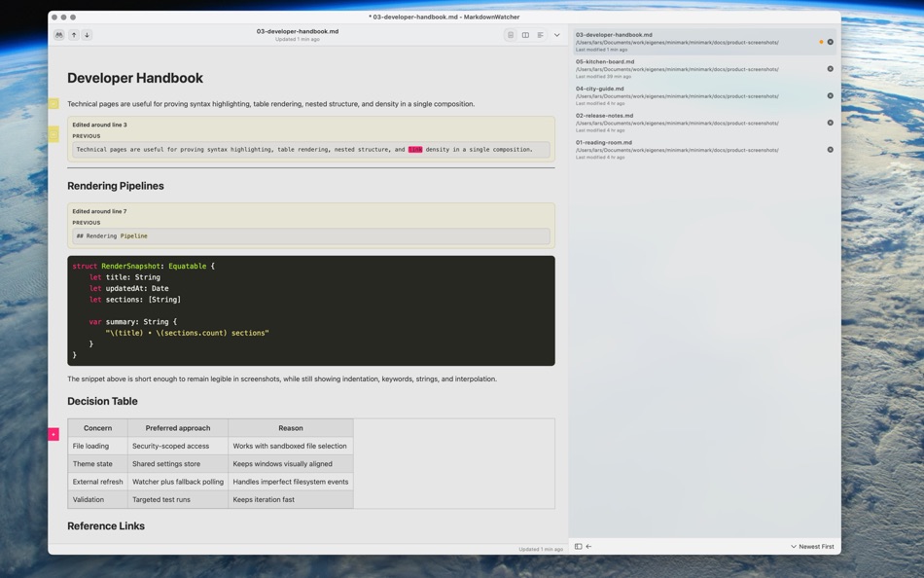Toggle the pink change marker near Decision Table
The width and height of the screenshot is (924, 578).
click(x=53, y=433)
